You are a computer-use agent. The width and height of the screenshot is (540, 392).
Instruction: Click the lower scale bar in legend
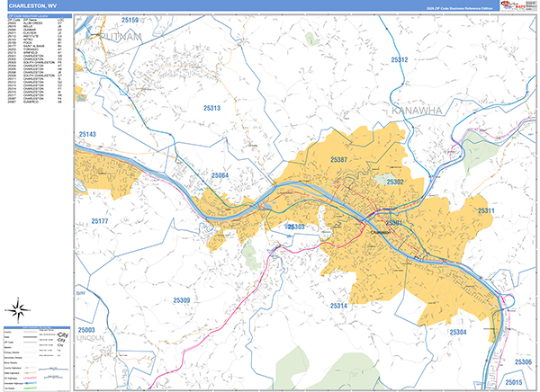[x=53, y=377]
